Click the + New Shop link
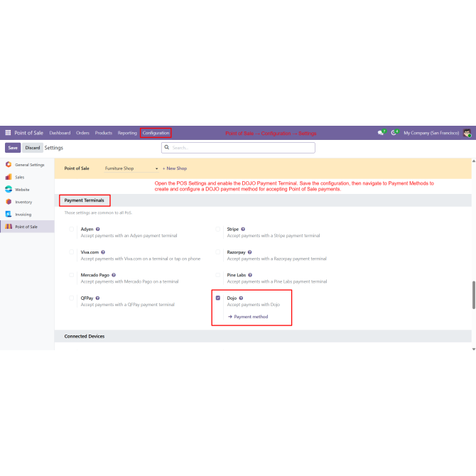Image resolution: width=476 pixels, height=476 pixels. 175,168
